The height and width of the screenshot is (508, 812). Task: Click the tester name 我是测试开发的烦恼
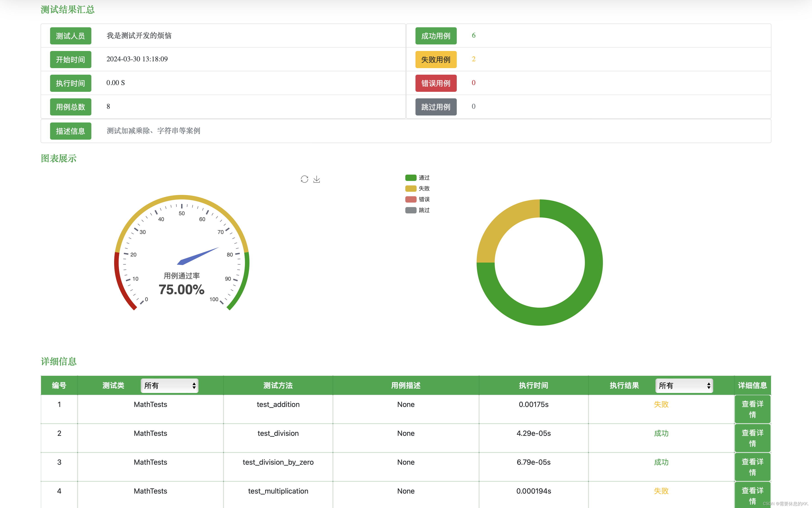tap(139, 36)
